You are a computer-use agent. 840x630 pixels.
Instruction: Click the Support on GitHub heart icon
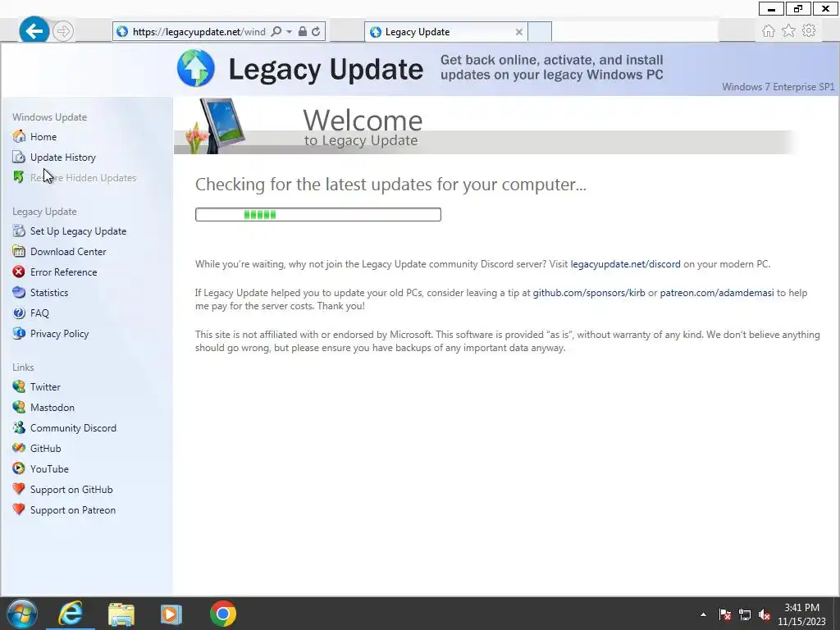(x=19, y=489)
